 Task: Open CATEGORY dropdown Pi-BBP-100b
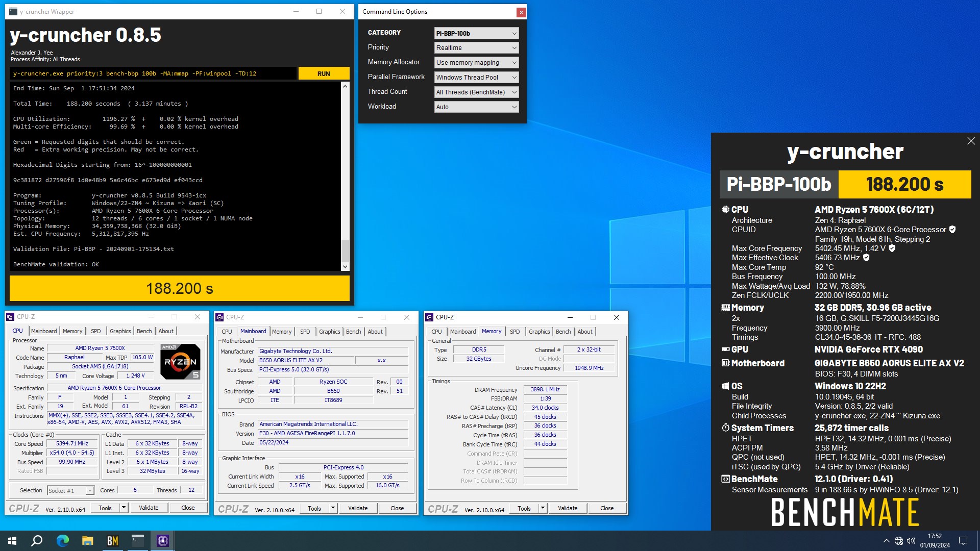point(476,33)
